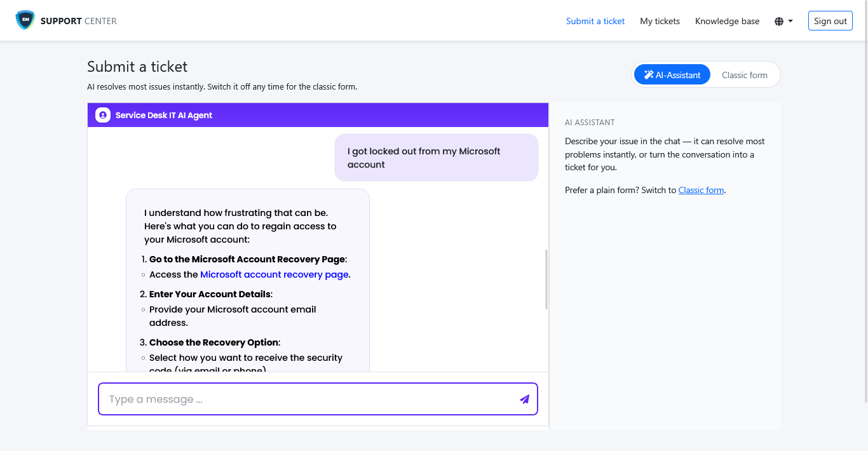Click the Support Center shield logo
The height and width of the screenshot is (451, 868).
[x=25, y=20]
